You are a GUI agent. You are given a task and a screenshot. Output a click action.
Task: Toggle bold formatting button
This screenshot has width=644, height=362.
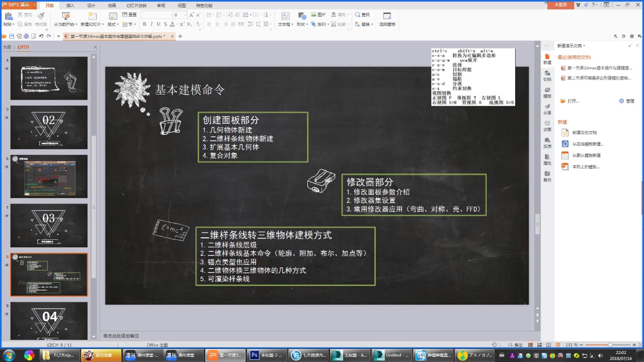145,24
